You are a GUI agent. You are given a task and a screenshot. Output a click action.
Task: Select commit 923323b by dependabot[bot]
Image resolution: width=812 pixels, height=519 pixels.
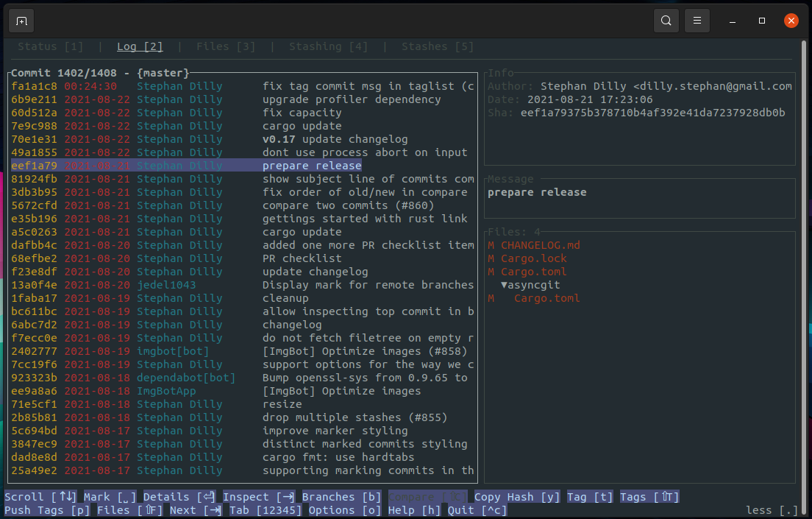coord(243,378)
